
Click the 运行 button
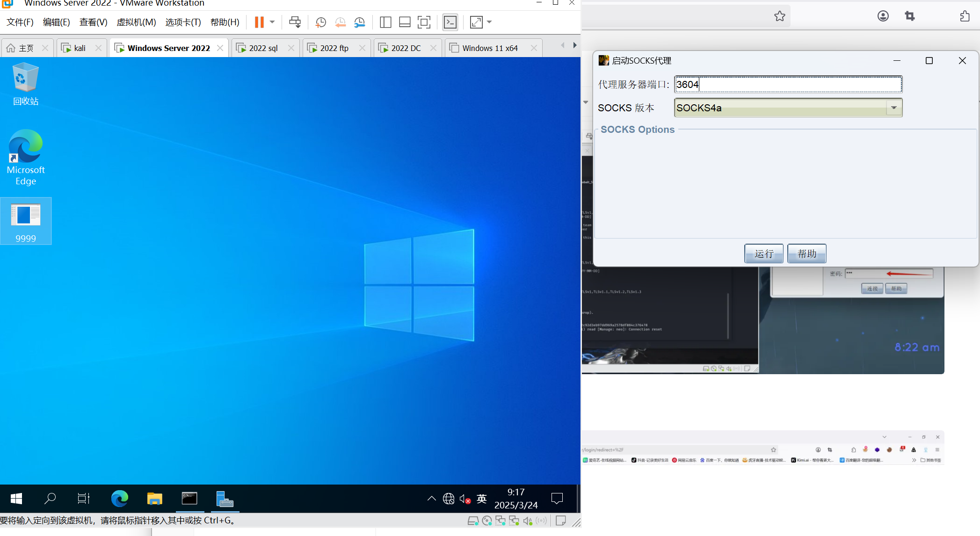click(763, 254)
